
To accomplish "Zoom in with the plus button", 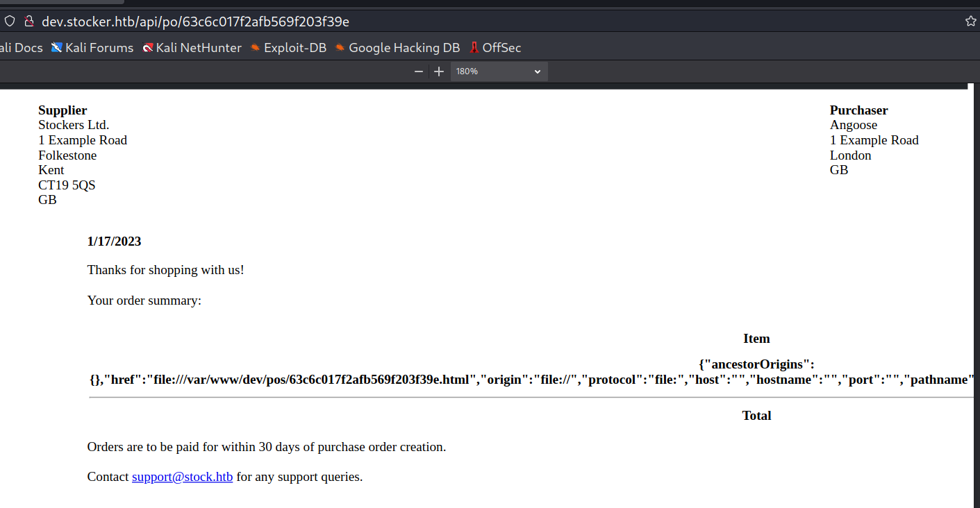I will coord(439,71).
